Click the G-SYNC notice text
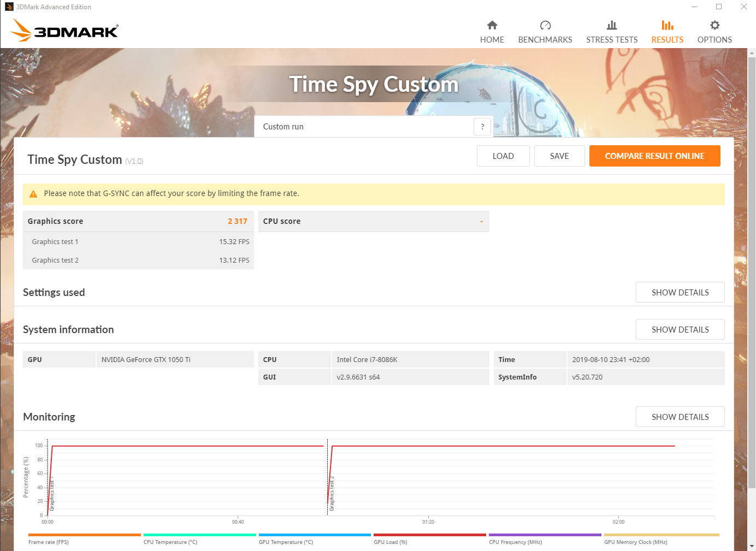The height and width of the screenshot is (551, 756). coord(172,193)
